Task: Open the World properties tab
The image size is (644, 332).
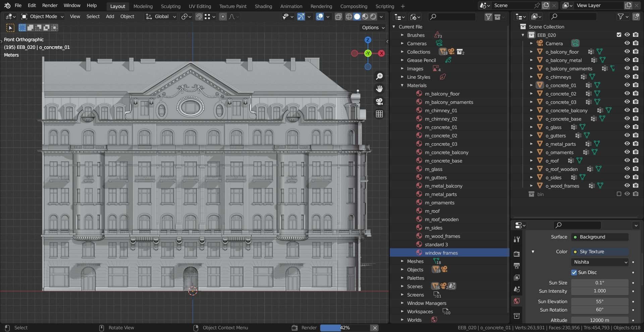Action: (517, 301)
